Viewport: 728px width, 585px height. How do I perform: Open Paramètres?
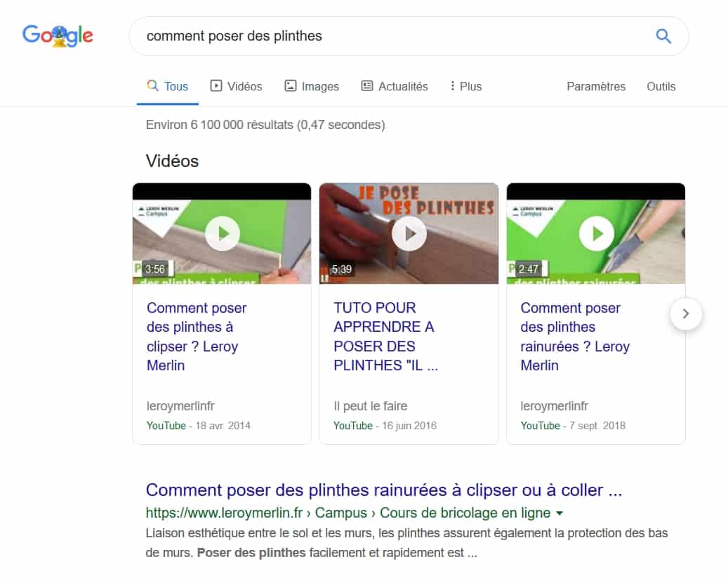pyautogui.click(x=596, y=86)
